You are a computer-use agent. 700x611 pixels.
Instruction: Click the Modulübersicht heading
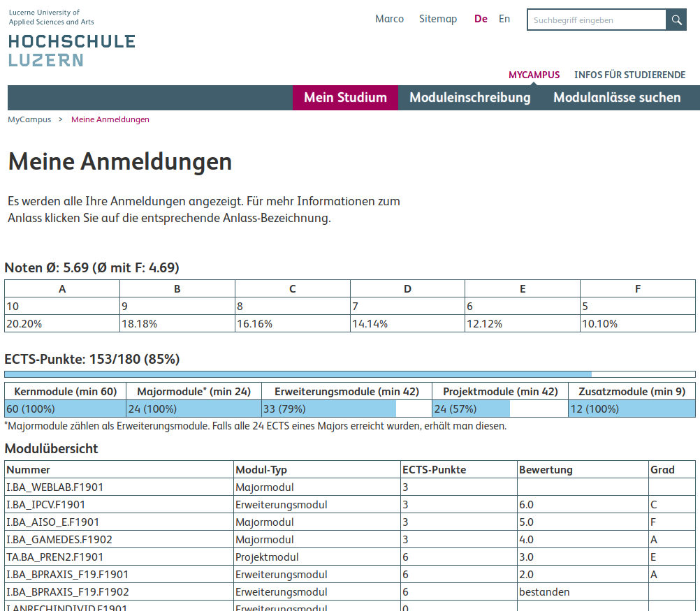point(51,448)
